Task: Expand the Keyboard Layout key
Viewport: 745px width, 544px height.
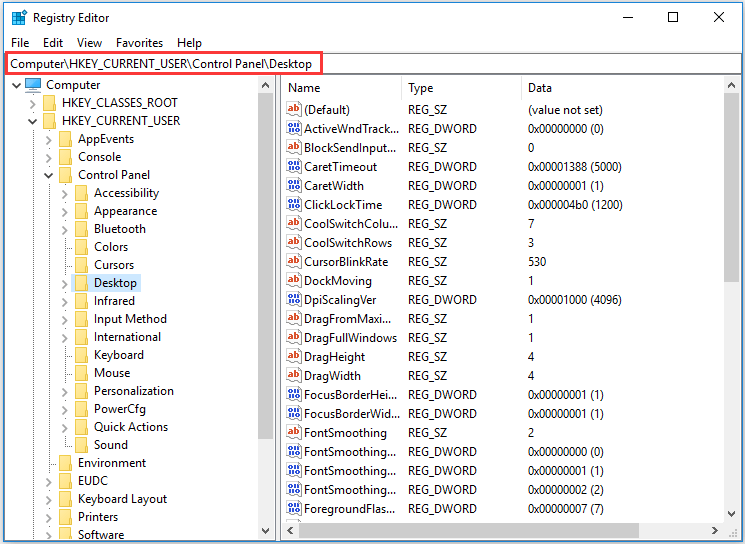Action: click(x=48, y=499)
